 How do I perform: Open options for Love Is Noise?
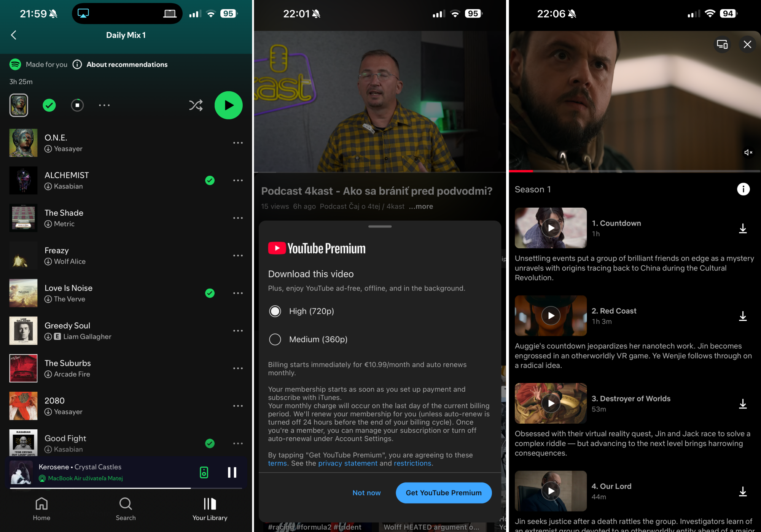click(238, 293)
